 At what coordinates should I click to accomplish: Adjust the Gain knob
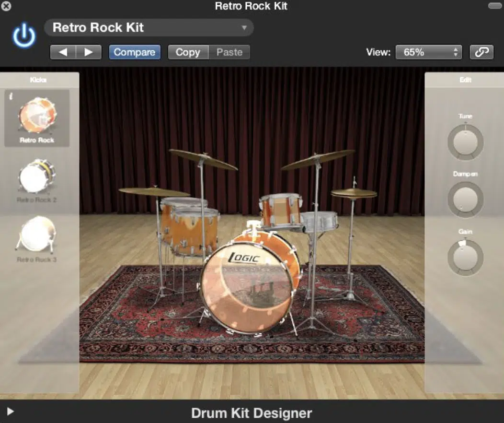(465, 258)
